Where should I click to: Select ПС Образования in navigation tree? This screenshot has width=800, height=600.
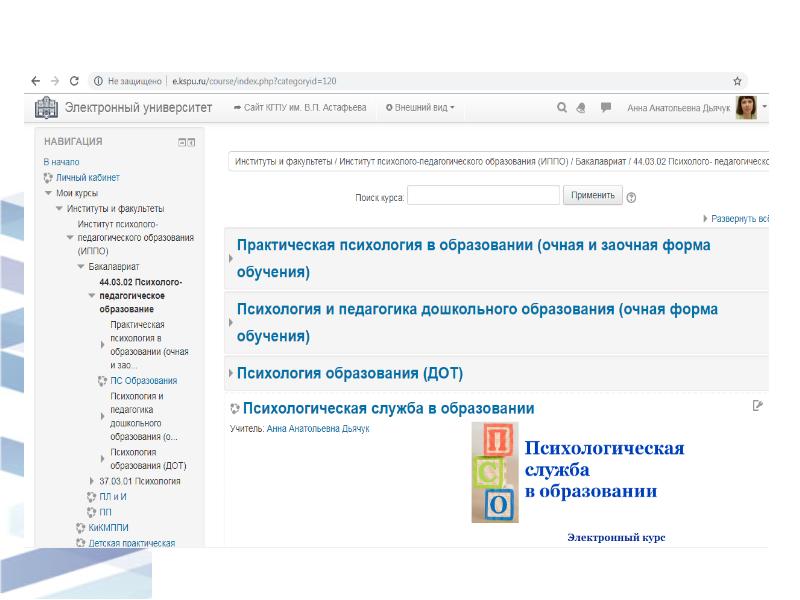click(143, 380)
